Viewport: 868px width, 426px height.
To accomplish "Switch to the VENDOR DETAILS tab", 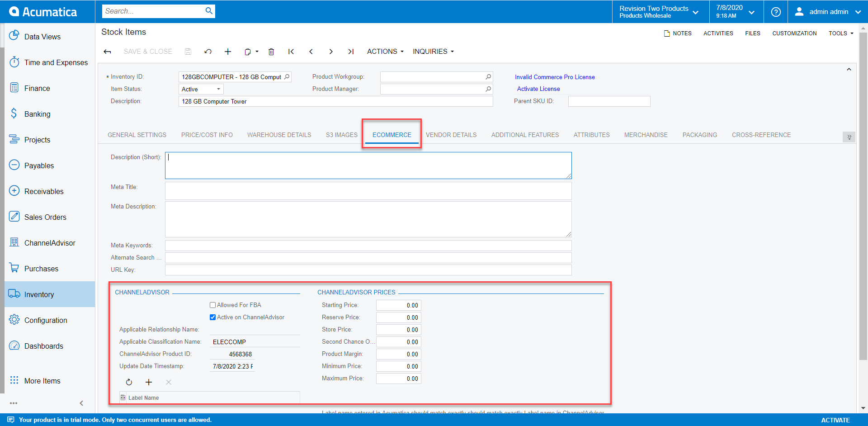I will pyautogui.click(x=451, y=135).
